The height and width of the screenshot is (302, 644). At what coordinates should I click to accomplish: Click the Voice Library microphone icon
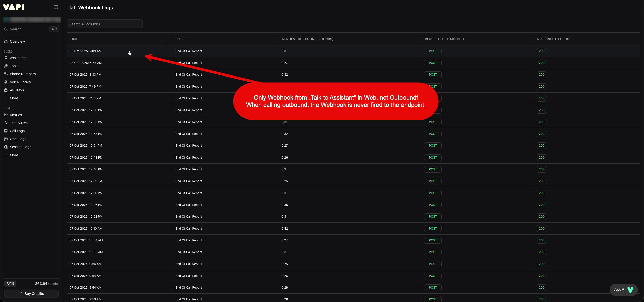[6, 82]
